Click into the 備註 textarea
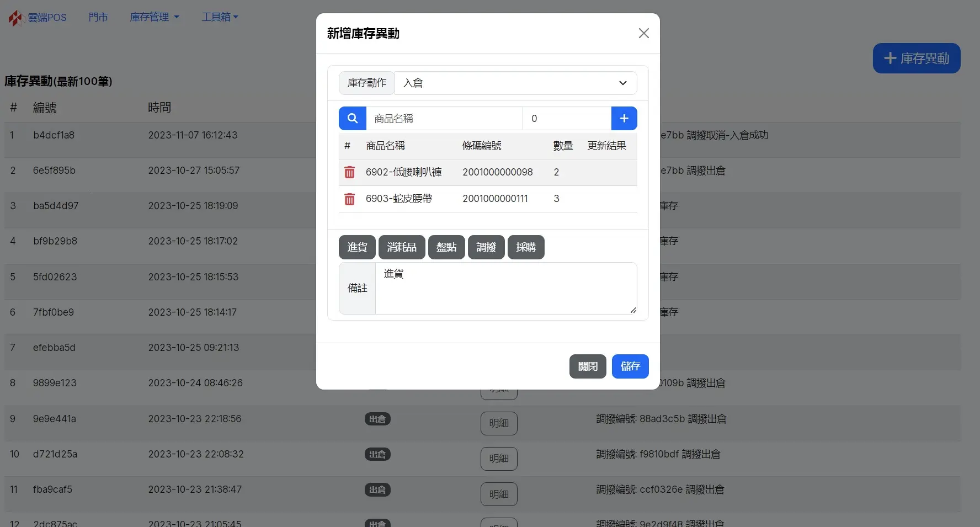Viewport: 980px width, 527px height. 505,288
